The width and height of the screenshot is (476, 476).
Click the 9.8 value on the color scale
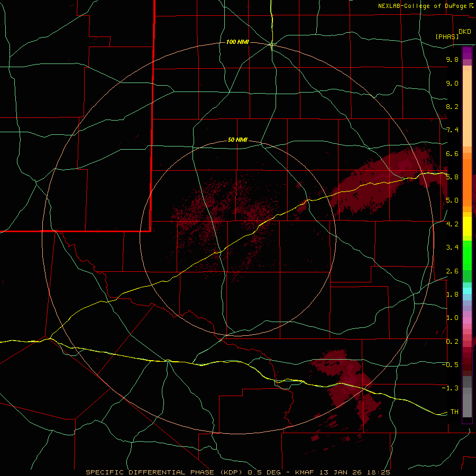coord(452,59)
